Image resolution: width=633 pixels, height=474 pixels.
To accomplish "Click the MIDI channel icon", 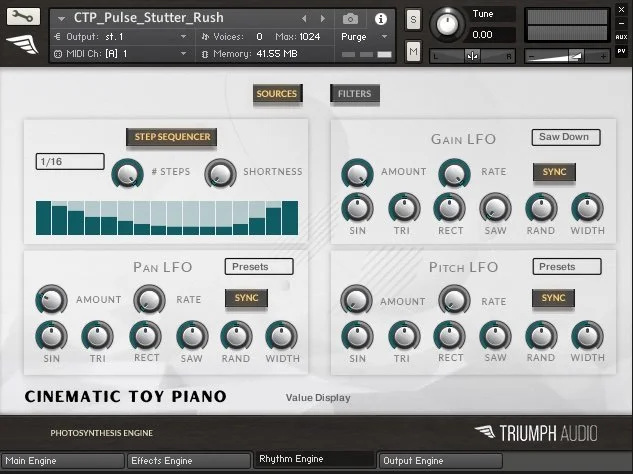I will [x=58, y=54].
